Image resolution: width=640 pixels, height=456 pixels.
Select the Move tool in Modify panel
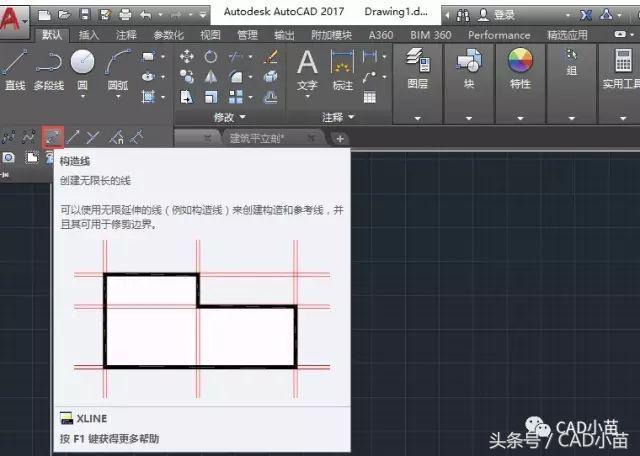[x=187, y=56]
